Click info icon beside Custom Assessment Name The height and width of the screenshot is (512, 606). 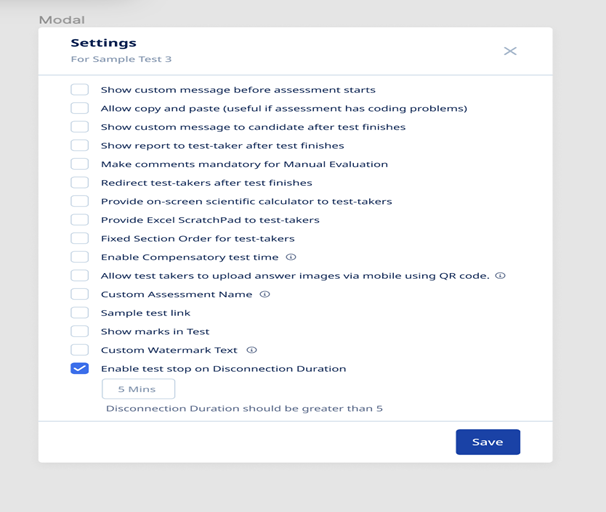[265, 294]
